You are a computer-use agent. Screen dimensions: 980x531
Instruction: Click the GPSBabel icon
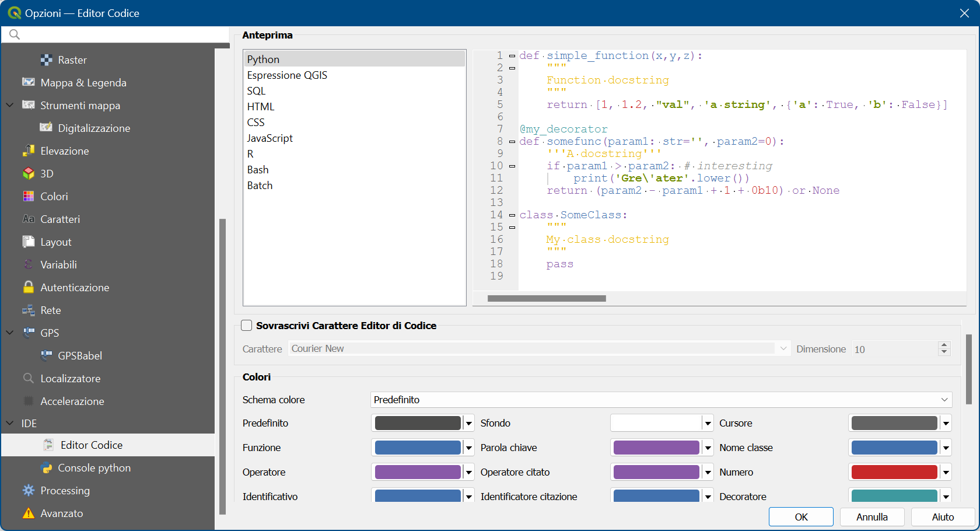point(47,355)
